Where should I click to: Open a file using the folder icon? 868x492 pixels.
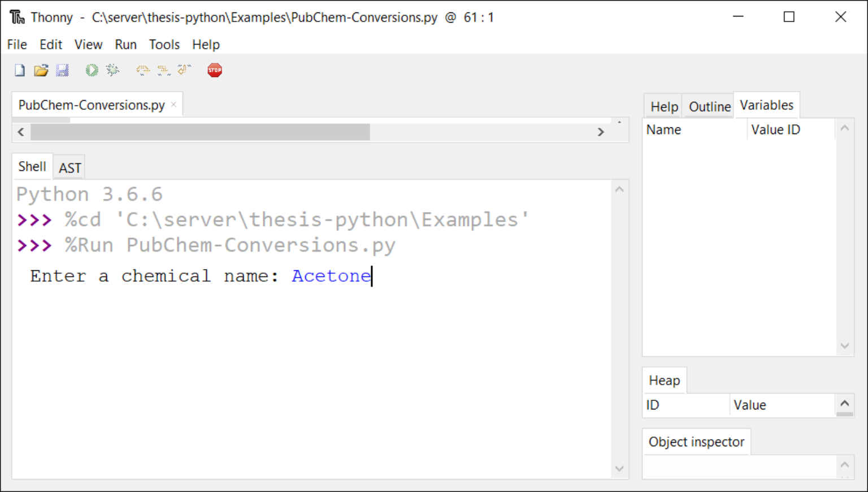(41, 70)
